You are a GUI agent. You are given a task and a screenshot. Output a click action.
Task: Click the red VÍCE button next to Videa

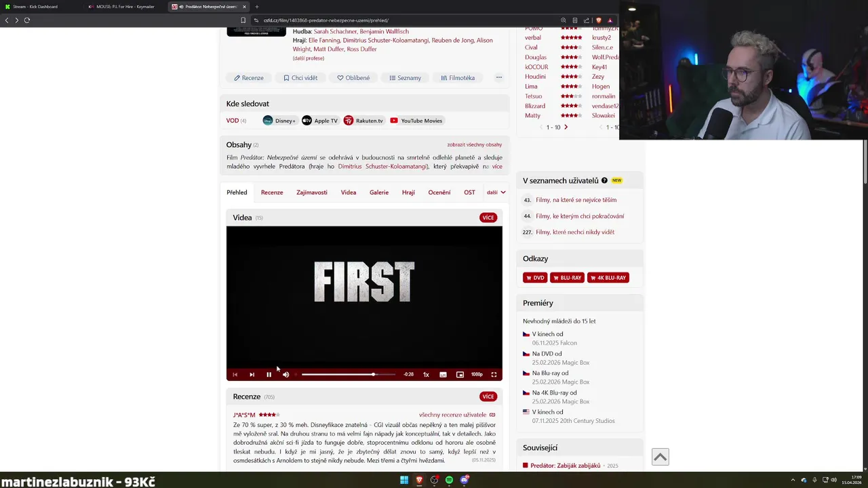[488, 218]
